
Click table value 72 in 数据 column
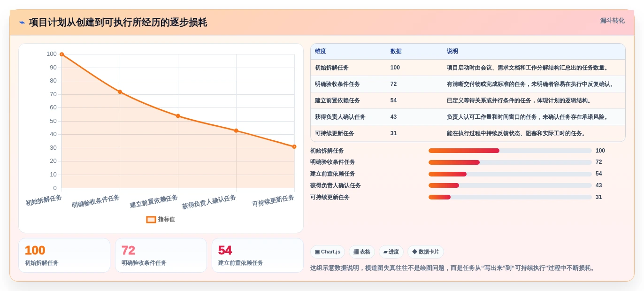tap(393, 84)
